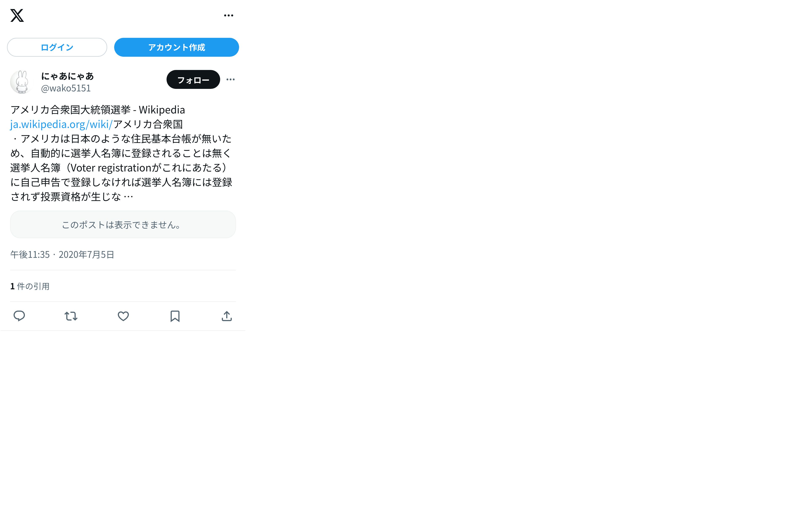The height and width of the screenshot is (532, 810).
Task: Click the 午後11:35 timestamp
Action: click(x=30, y=254)
